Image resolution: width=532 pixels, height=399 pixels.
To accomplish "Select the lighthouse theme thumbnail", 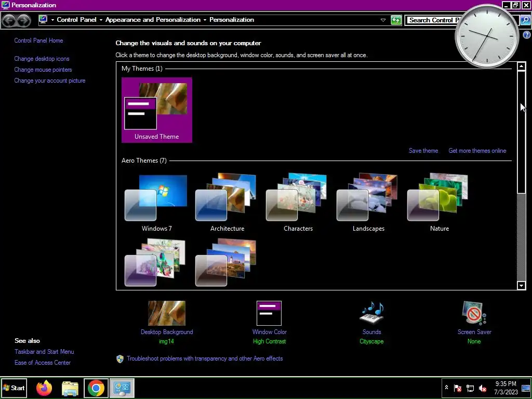I will 225,262.
